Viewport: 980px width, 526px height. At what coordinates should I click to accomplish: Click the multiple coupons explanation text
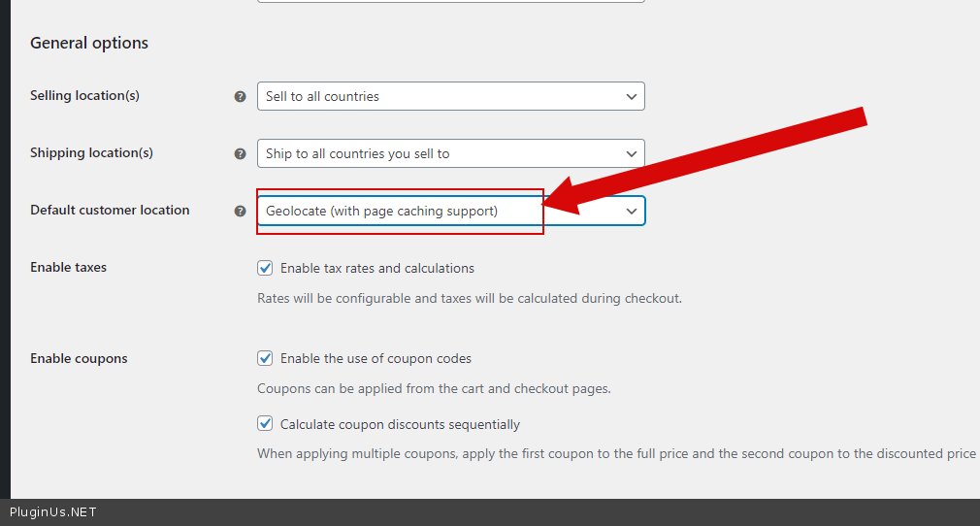[616, 454]
